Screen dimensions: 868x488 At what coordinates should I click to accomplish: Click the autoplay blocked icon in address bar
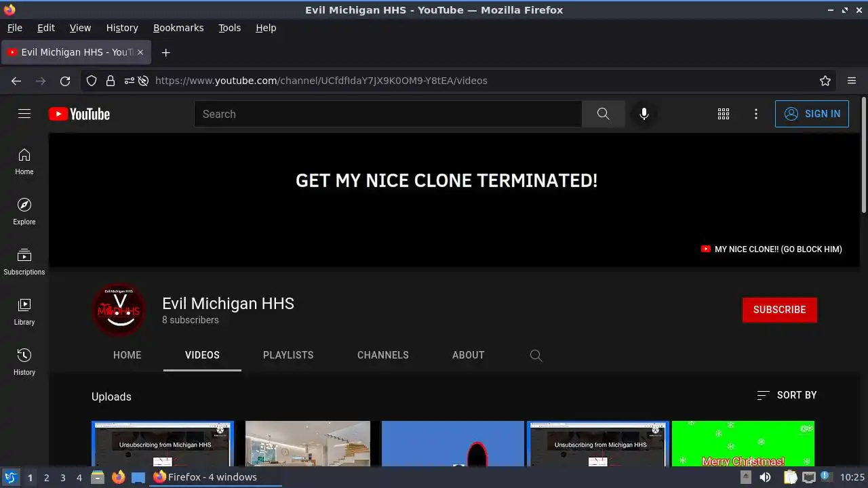(x=143, y=81)
